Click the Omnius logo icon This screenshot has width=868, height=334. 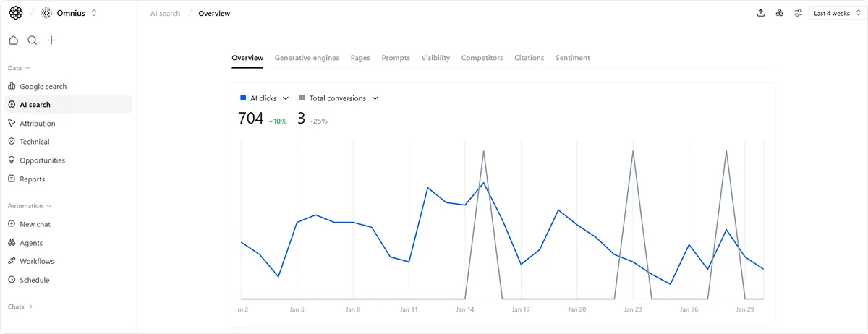click(x=16, y=13)
